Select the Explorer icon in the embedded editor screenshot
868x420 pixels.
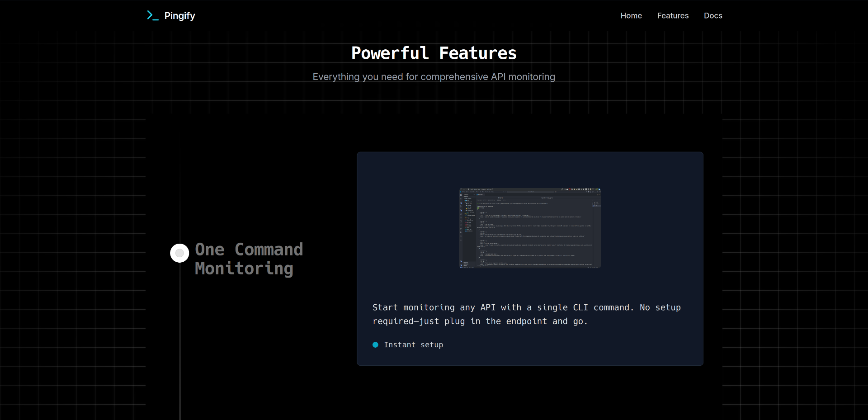tap(461, 195)
